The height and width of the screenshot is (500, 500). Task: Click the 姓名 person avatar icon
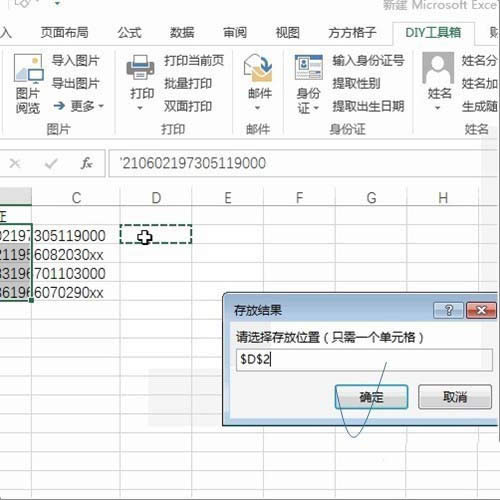tap(438, 68)
